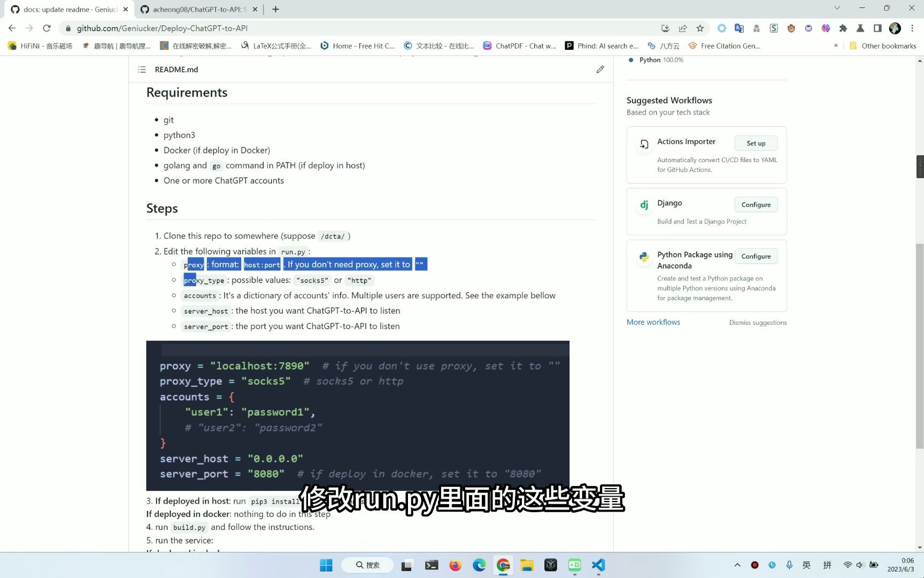This screenshot has height=578, width=924.
Task: Launch Firefox from the taskbar
Action: point(455,565)
